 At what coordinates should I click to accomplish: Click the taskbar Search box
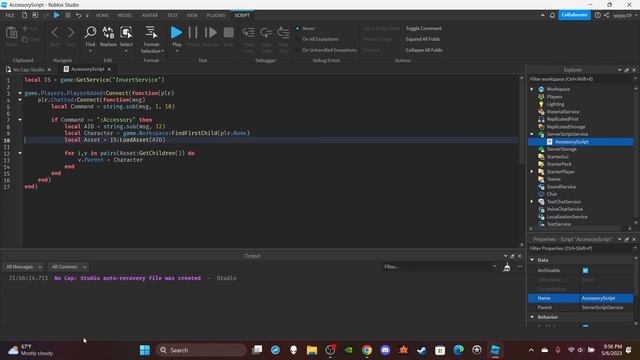[x=201, y=350]
